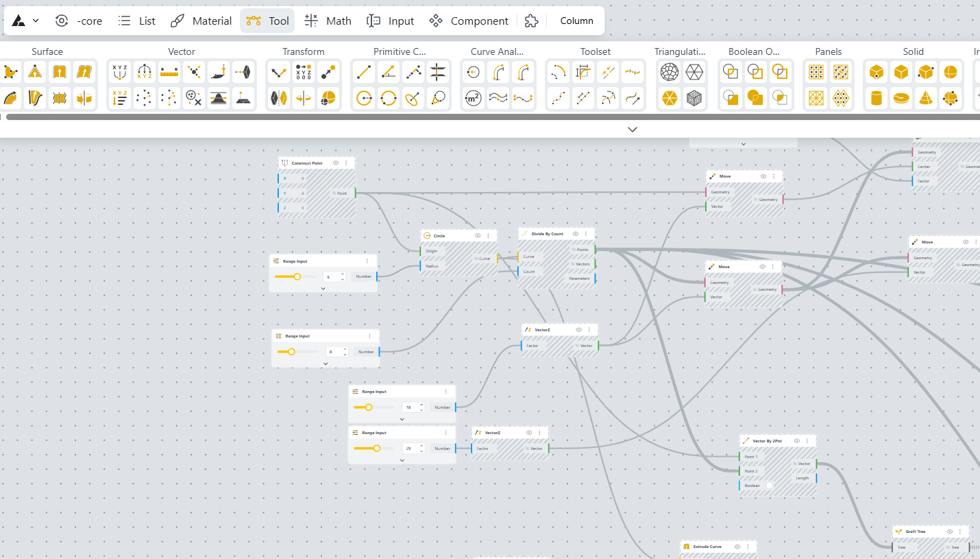Click the Graft Tree node title
Screen dimensions: 980x559
[916, 532]
